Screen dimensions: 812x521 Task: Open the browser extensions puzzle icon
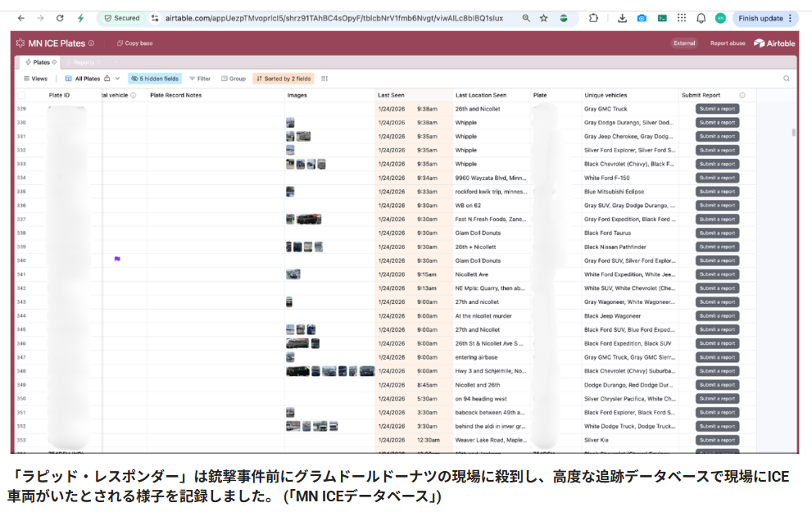593,18
